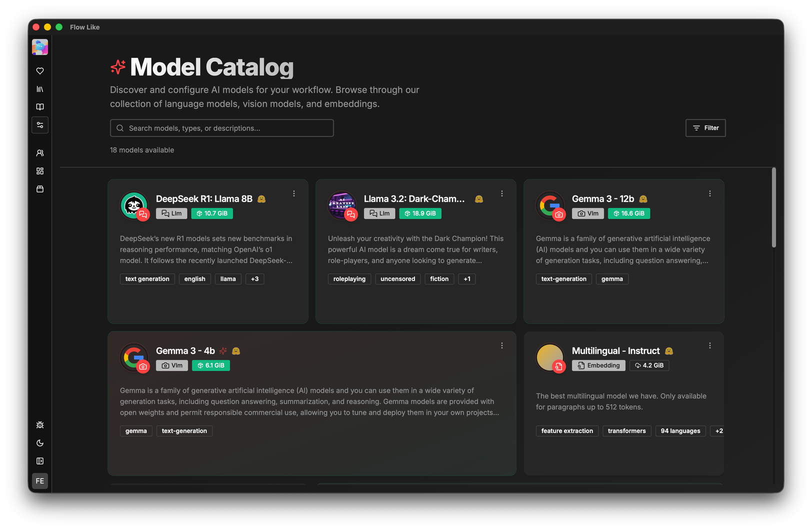Viewport: 812px width, 530px height.
Task: Expand the sidebar panel toggle
Action: coord(40,460)
